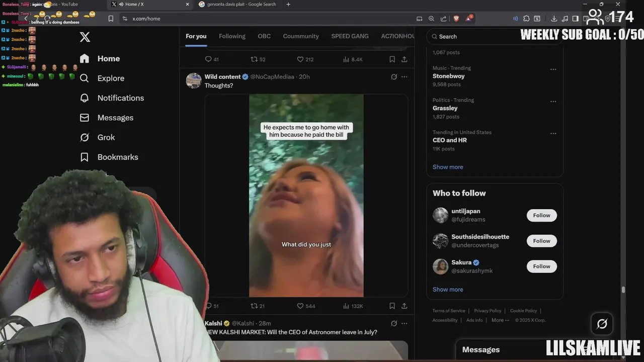Open more options on Kalshi post
644x362 pixels.
click(404, 323)
